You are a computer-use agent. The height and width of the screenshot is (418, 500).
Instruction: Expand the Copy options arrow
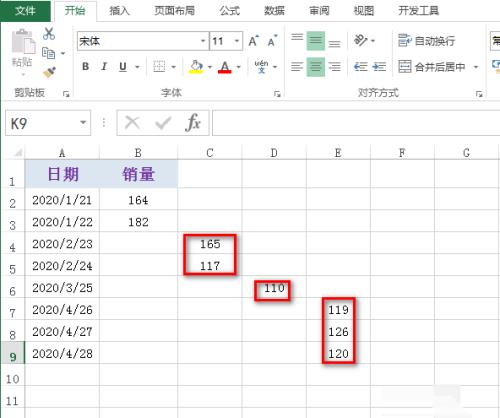(x=63, y=53)
